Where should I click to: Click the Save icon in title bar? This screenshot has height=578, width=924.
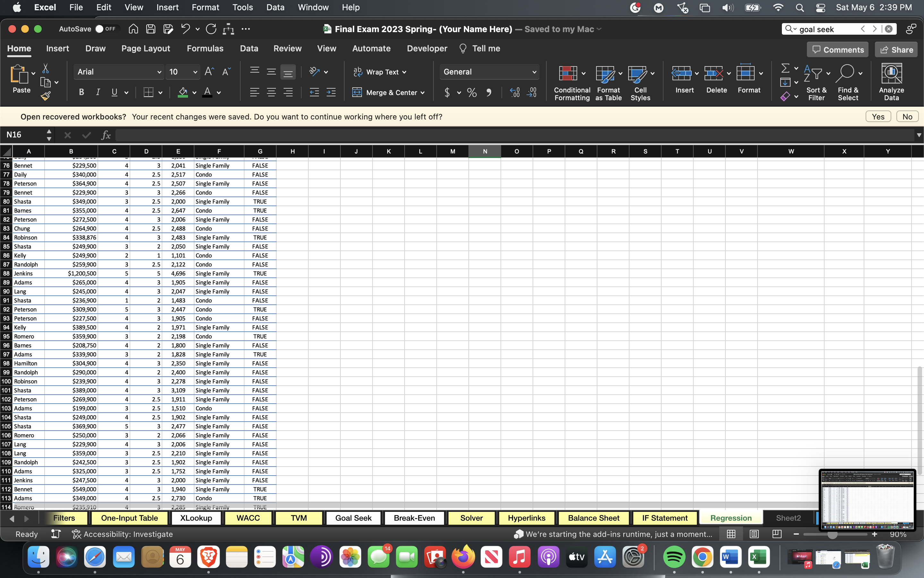tap(150, 29)
